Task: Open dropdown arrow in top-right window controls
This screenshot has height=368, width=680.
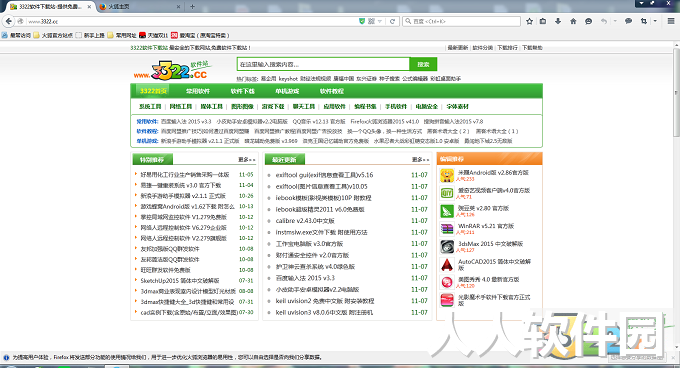Action: click(x=641, y=3)
